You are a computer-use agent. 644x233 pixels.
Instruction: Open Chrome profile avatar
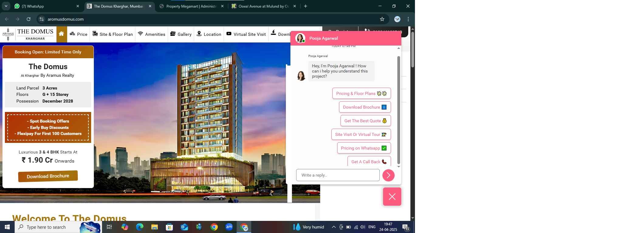click(x=397, y=19)
